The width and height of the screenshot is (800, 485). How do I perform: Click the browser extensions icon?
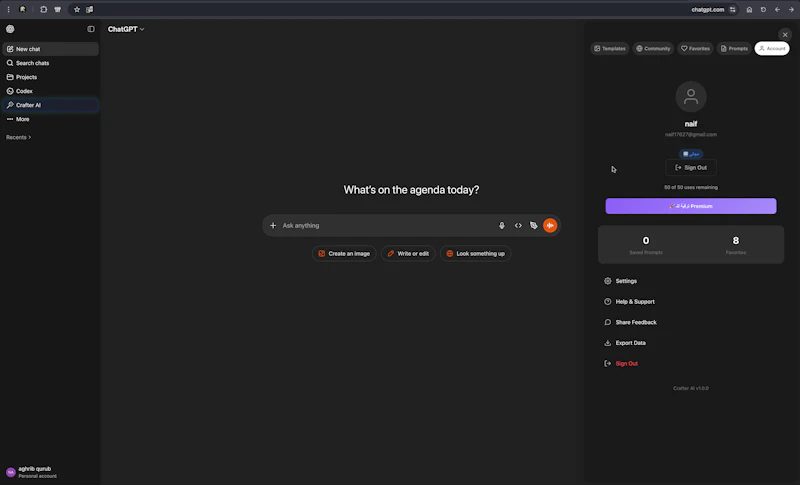43,10
